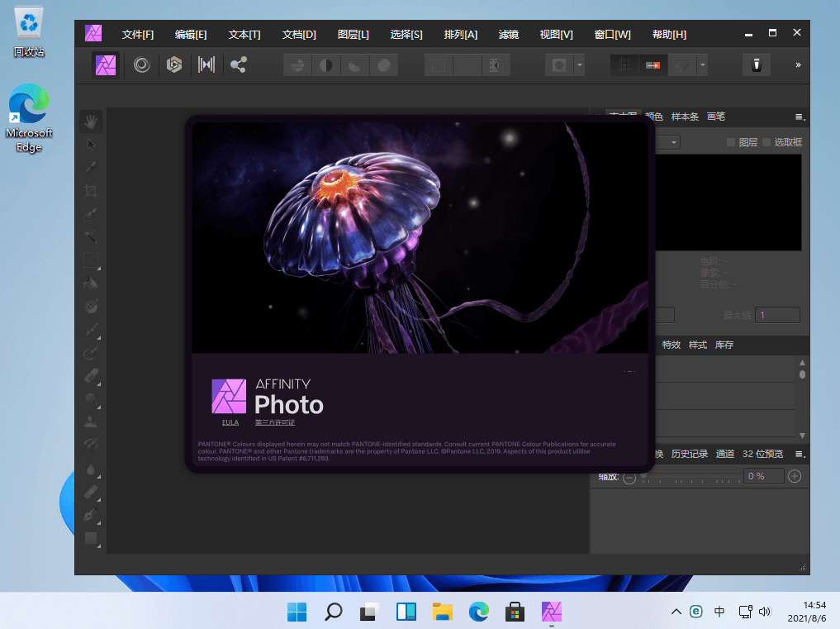Click the Invert Selection toolbar icon
840x629 pixels.
(496, 65)
